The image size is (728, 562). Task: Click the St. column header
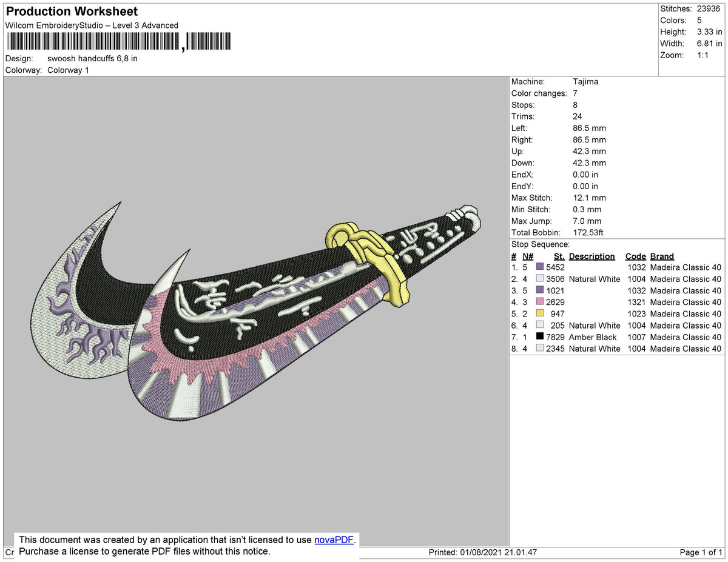pos(559,256)
